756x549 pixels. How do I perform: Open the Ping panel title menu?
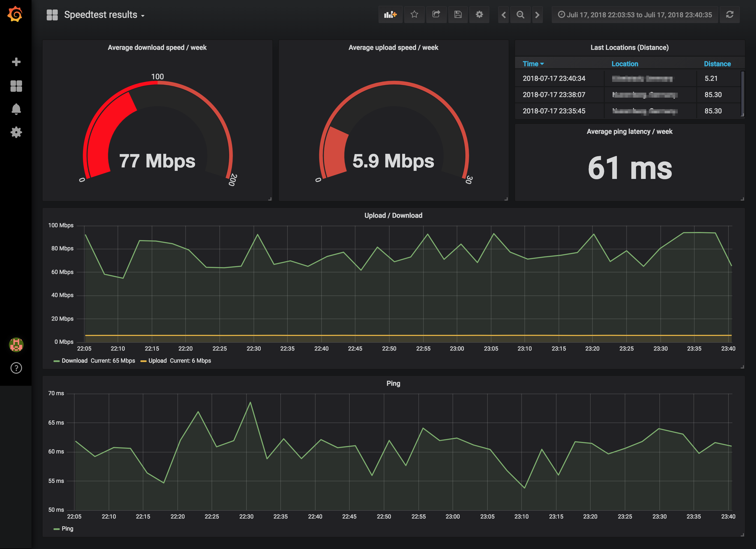(x=393, y=383)
